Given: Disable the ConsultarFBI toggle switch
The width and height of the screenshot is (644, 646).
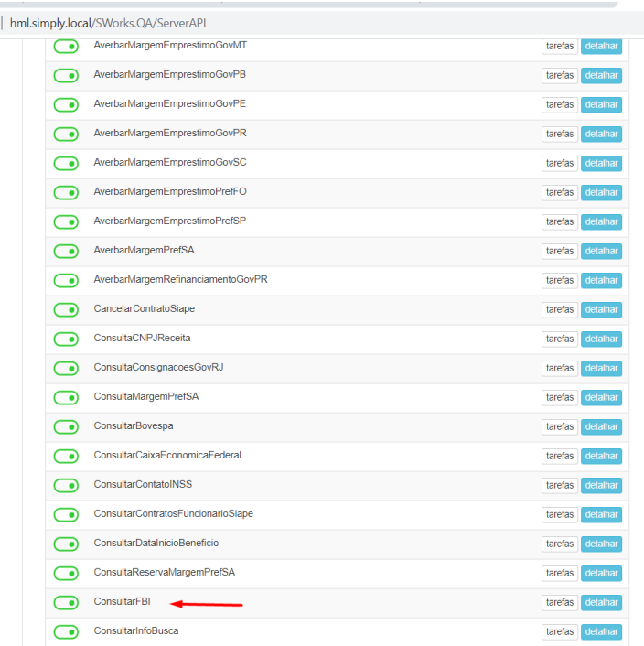Looking at the screenshot, I should click(66, 603).
